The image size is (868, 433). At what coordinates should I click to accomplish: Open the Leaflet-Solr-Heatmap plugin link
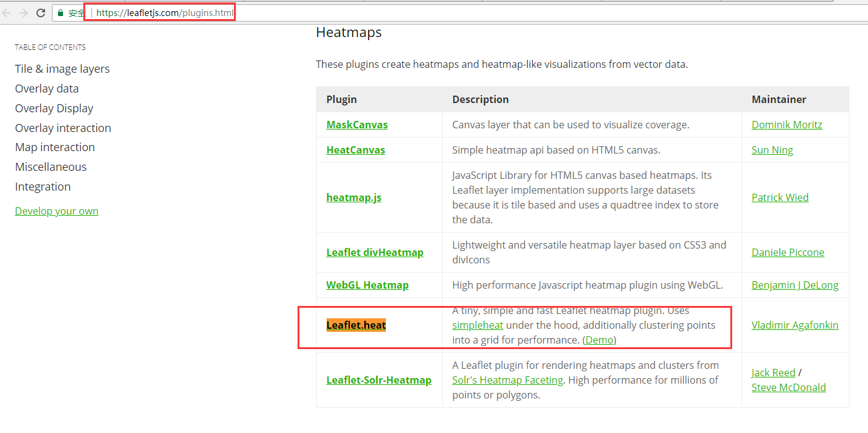click(378, 380)
